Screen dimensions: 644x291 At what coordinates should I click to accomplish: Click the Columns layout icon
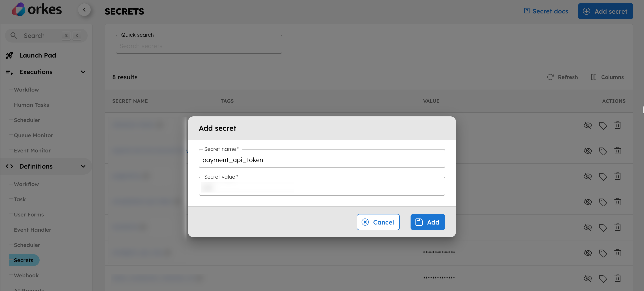593,77
